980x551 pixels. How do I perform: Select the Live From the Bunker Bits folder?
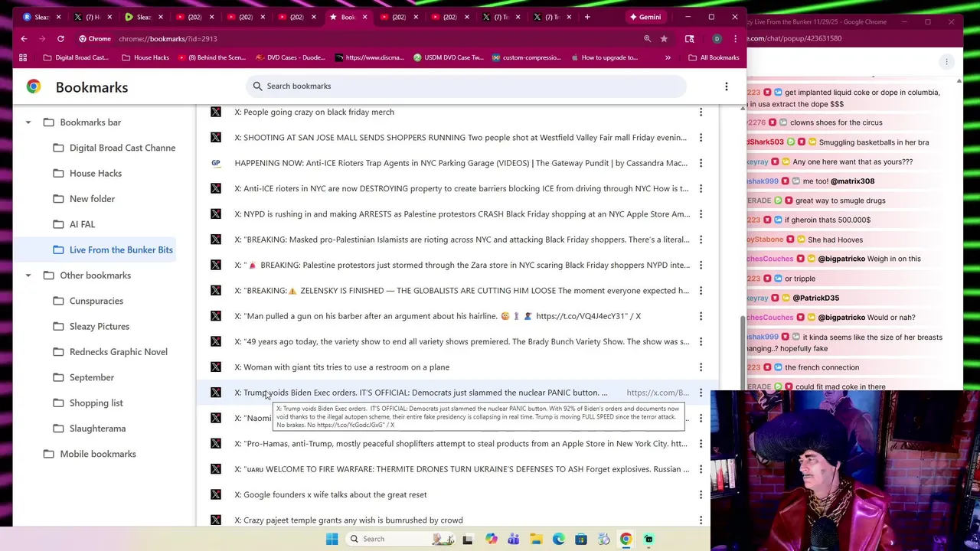[113, 249]
